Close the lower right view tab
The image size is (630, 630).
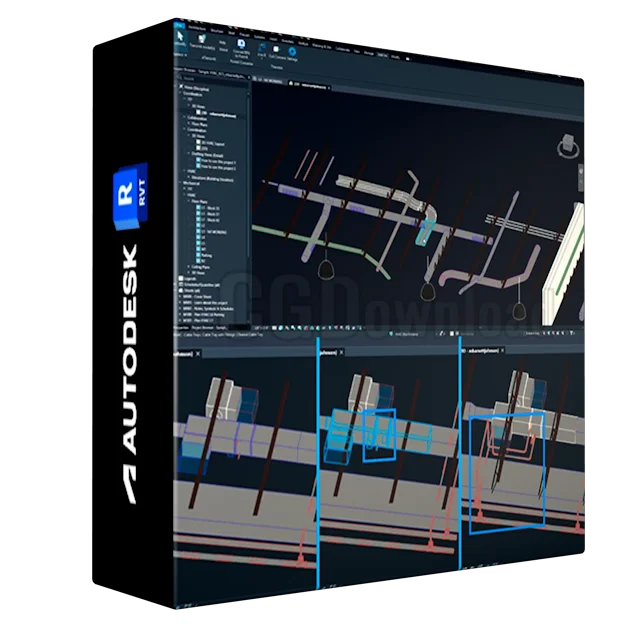[x=503, y=350]
